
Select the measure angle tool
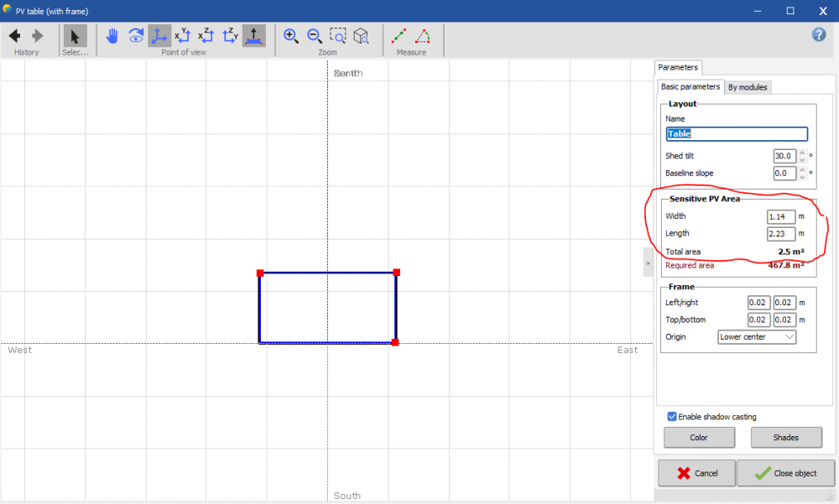click(423, 36)
